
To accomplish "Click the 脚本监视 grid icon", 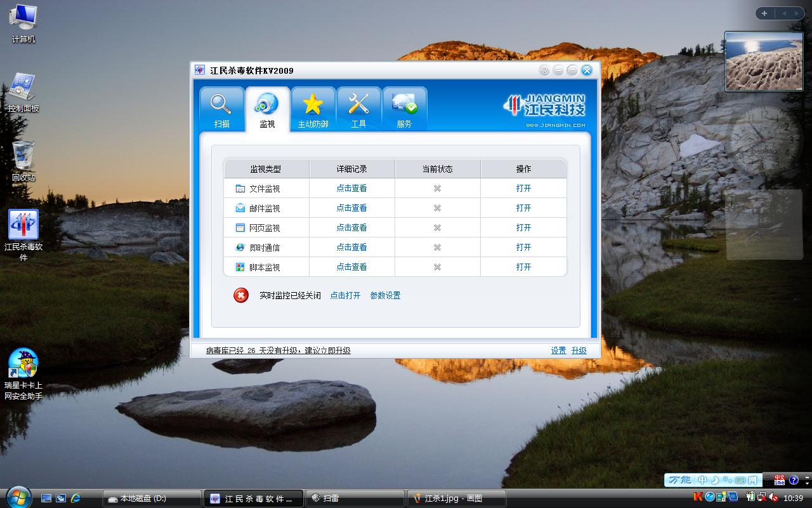I will 240,267.
